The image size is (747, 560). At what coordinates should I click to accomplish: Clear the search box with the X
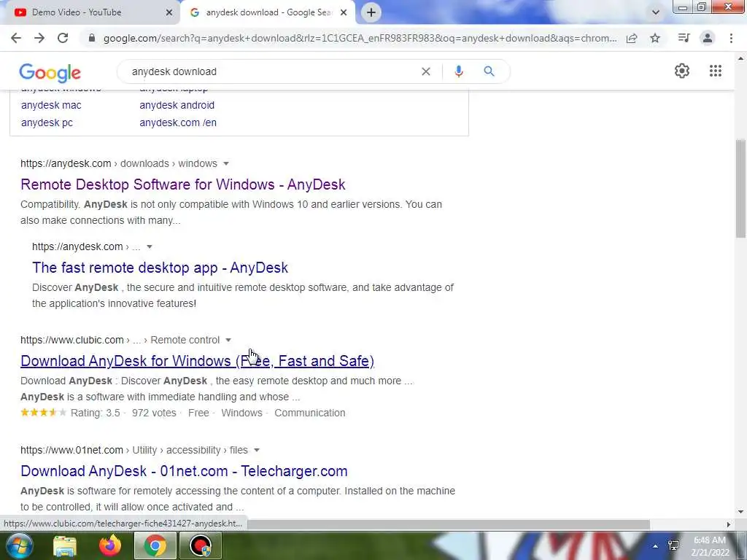(426, 71)
